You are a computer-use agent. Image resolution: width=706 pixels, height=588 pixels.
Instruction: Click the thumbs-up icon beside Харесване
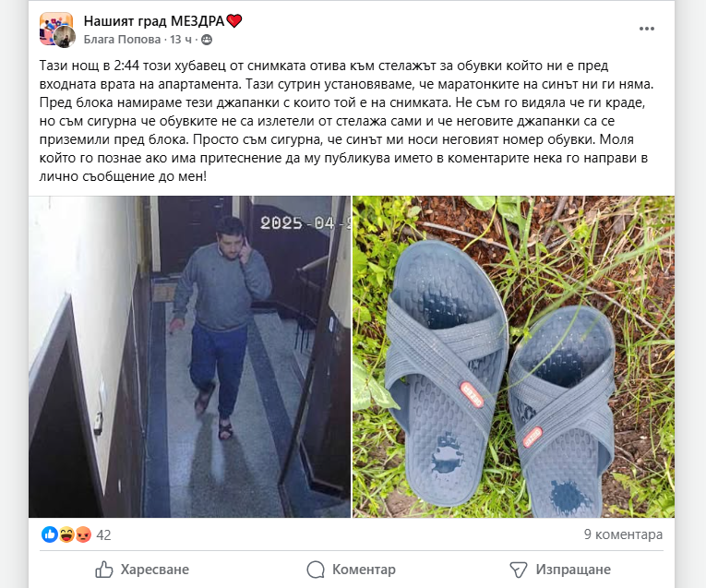pos(104,570)
